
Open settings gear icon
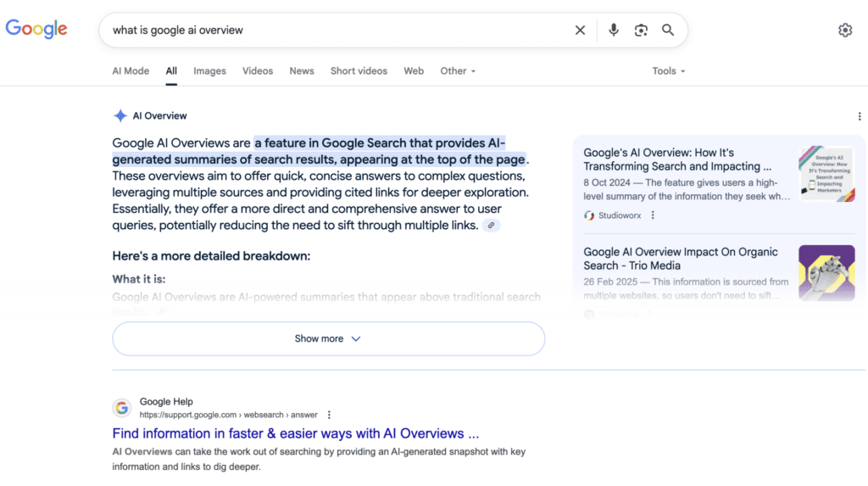pyautogui.click(x=845, y=30)
